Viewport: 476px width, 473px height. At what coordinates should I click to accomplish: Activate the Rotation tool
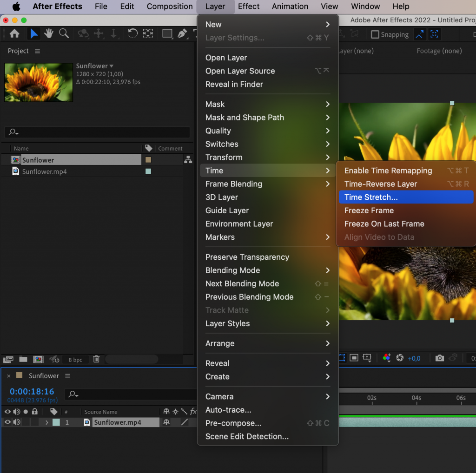133,34
